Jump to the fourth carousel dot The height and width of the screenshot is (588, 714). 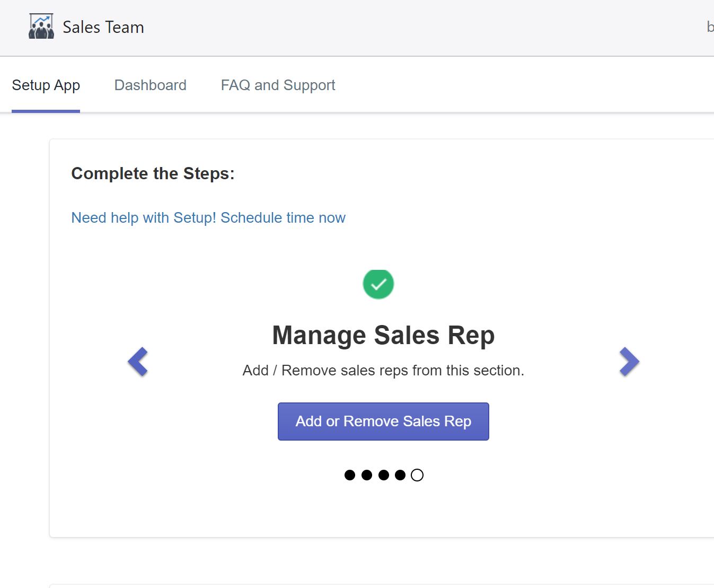click(x=400, y=475)
